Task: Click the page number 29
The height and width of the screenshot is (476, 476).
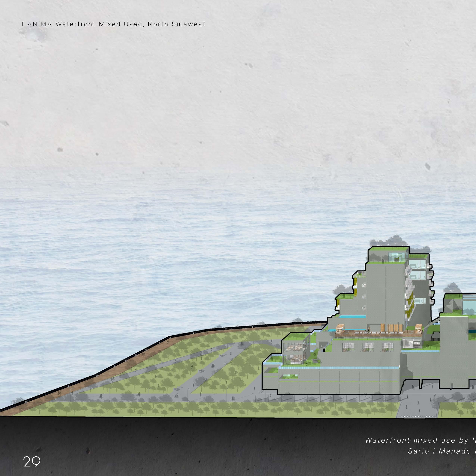Action: tap(32, 461)
